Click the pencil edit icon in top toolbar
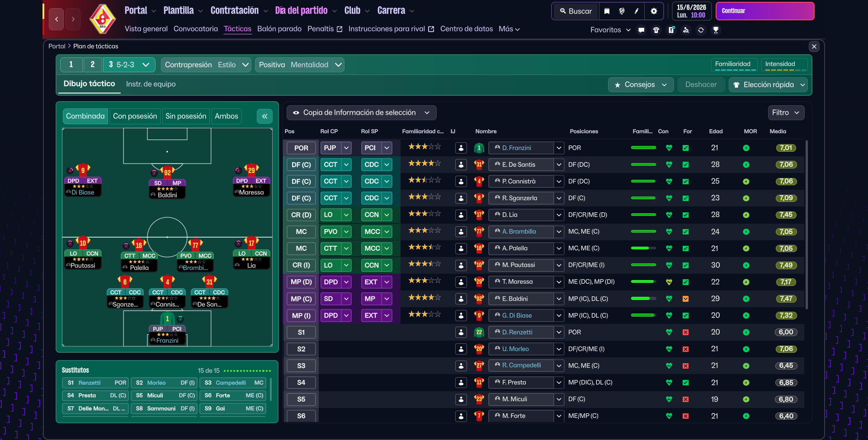The height and width of the screenshot is (440, 868). [x=637, y=11]
